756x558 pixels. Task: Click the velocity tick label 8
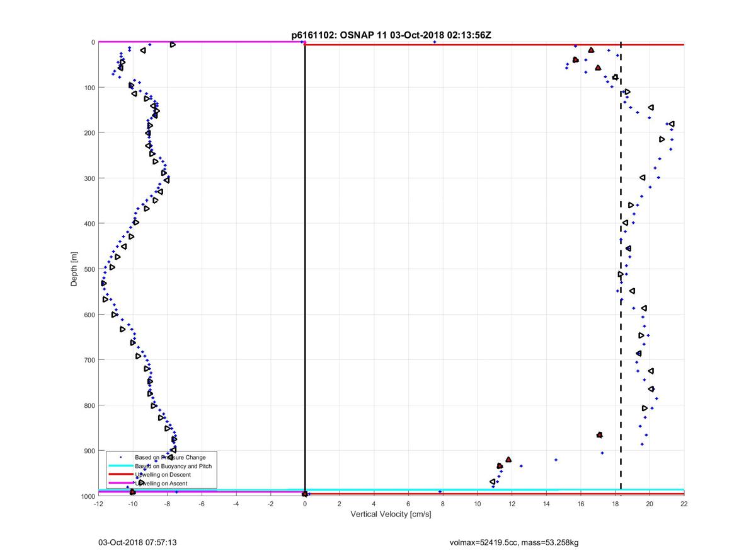pyautogui.click(x=443, y=504)
